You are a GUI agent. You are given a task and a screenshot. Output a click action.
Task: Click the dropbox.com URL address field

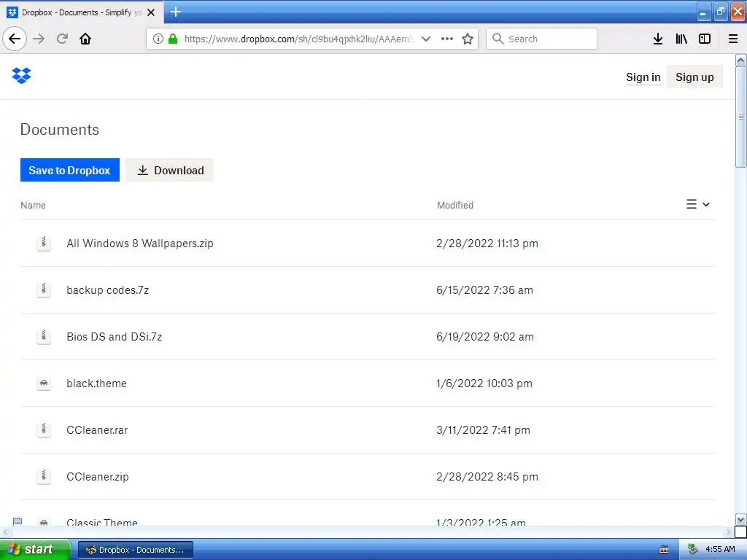coord(298,39)
